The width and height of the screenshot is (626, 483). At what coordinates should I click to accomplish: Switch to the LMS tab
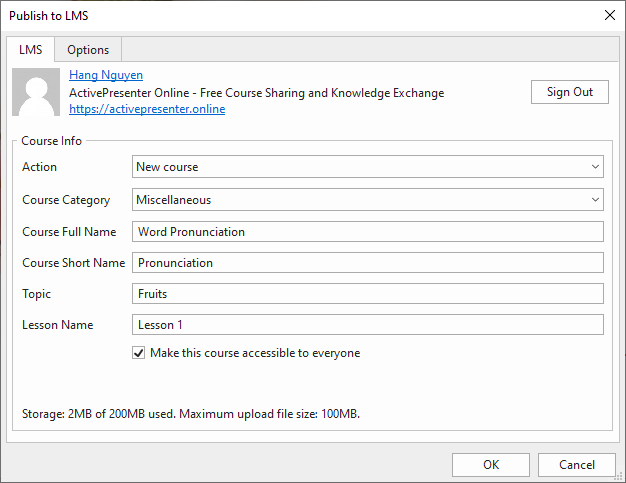coord(30,49)
